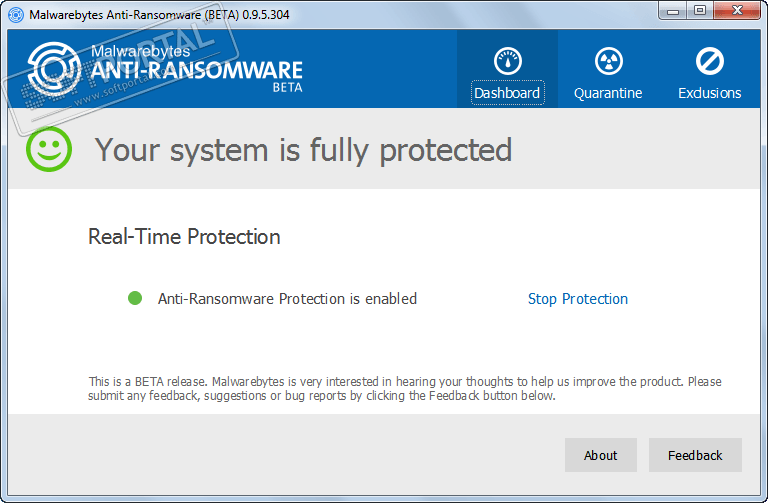Close the Anti-Ransomware window

[738, 10]
